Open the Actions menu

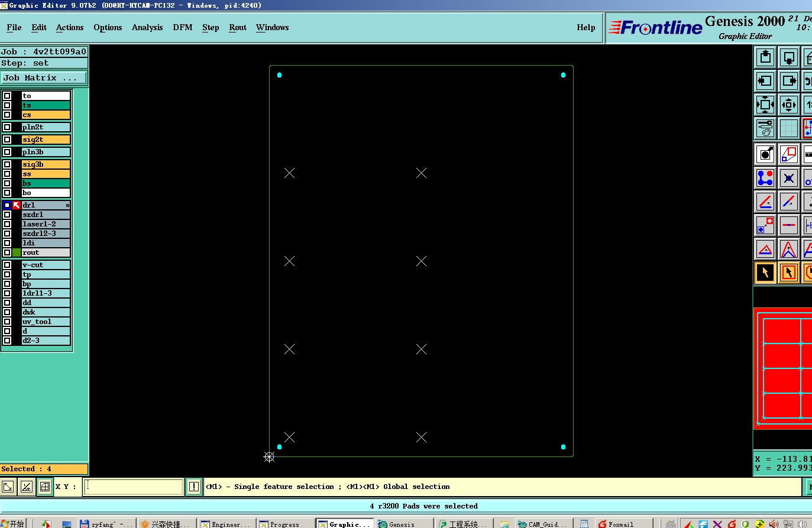70,27
